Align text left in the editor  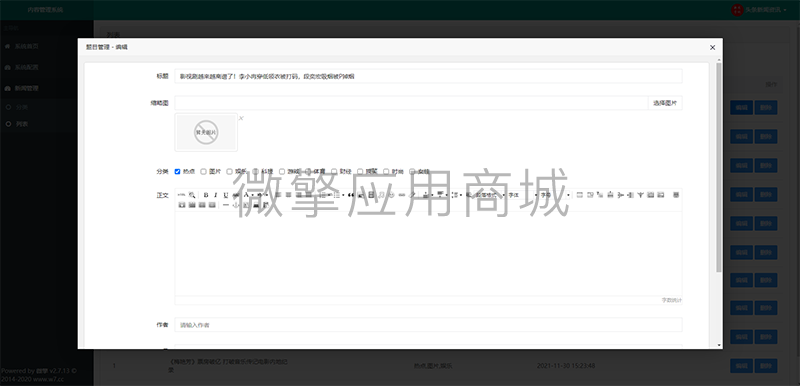[x=279, y=195]
